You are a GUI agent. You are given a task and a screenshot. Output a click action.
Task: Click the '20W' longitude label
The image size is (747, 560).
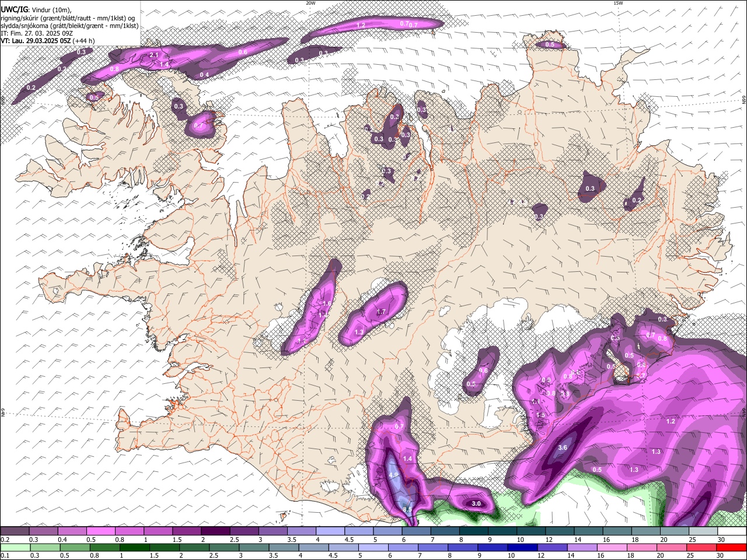[x=310, y=3]
